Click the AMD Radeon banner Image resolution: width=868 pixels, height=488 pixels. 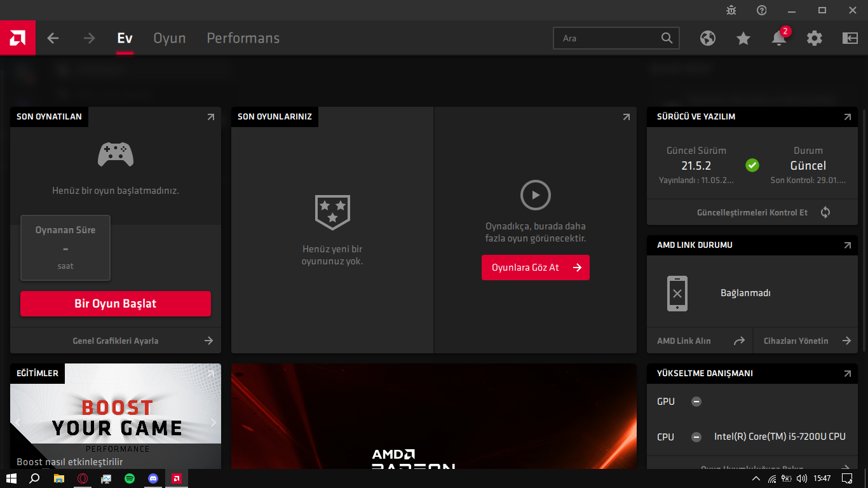[x=434, y=416]
